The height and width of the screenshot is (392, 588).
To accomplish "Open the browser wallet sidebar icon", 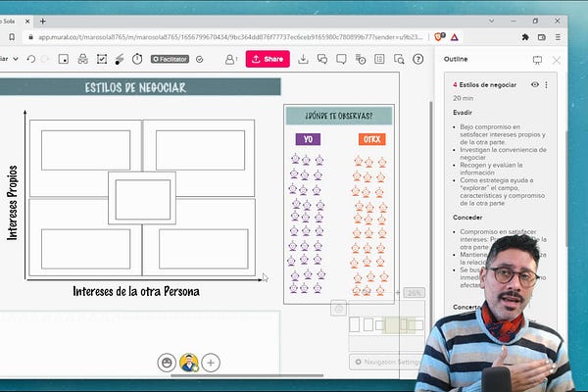I will [542, 37].
